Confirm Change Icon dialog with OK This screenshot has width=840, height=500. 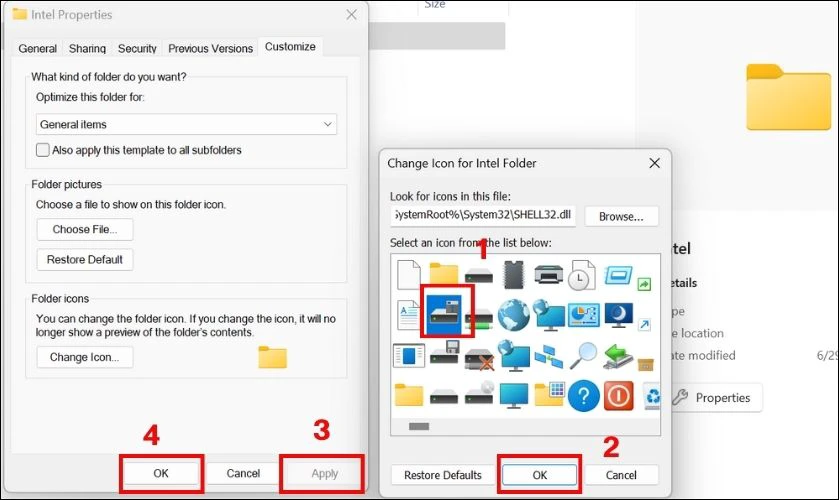539,475
